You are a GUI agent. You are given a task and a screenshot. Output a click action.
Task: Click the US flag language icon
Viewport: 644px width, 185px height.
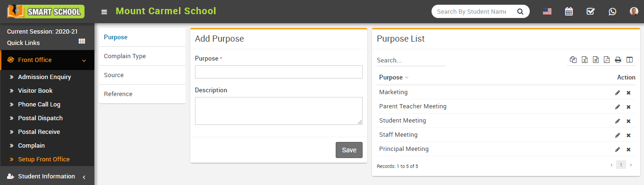click(547, 11)
